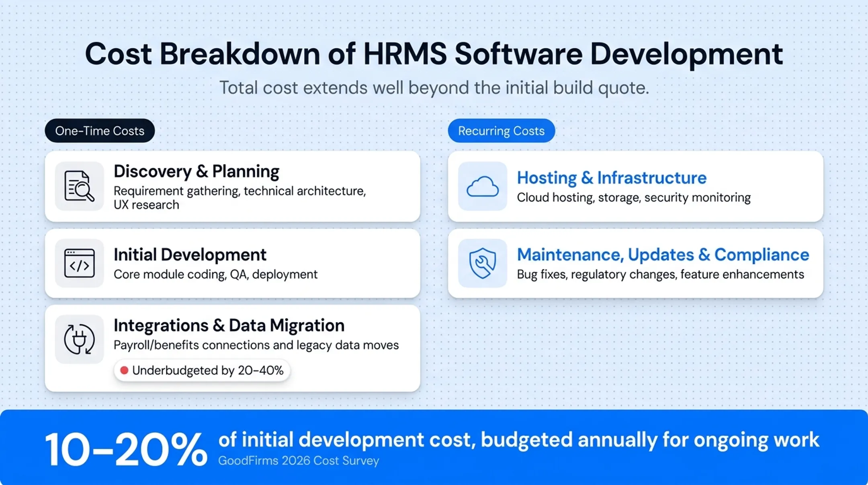Click the cloud icon beside Hosting & Infrastructure
Viewport: 868px width, 485px height.
483,186
